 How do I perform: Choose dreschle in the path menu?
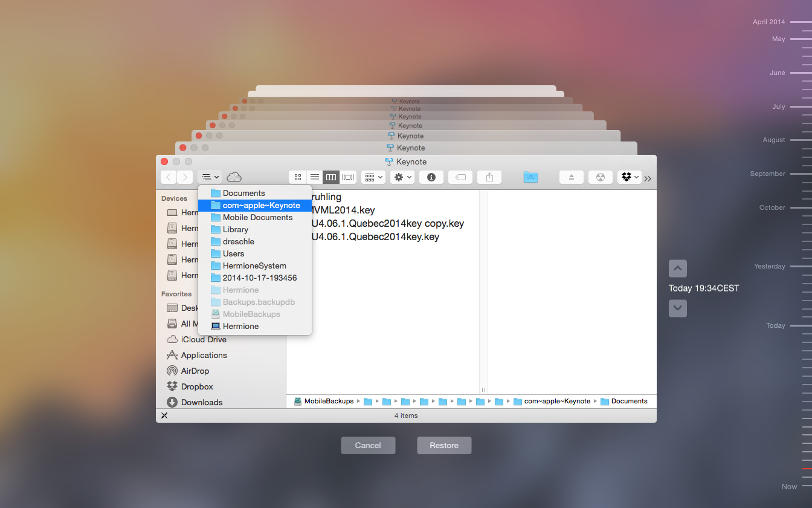(x=255, y=241)
